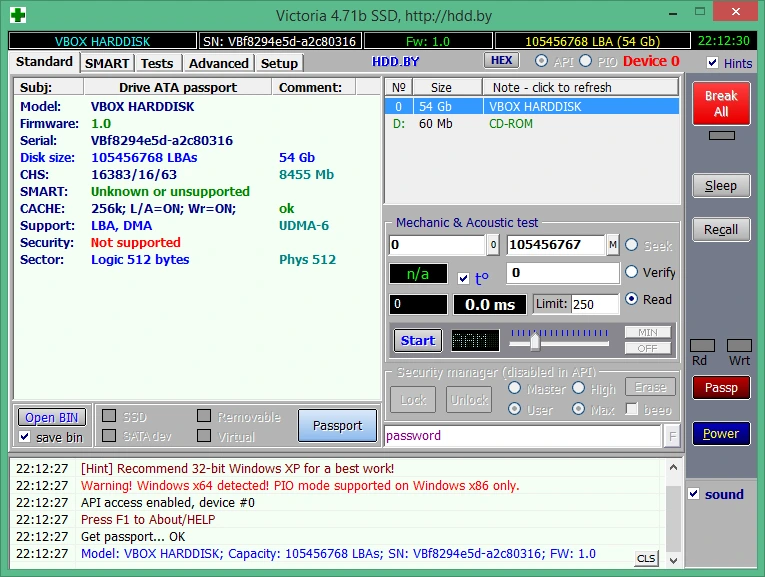Click the Start test button

(x=418, y=340)
